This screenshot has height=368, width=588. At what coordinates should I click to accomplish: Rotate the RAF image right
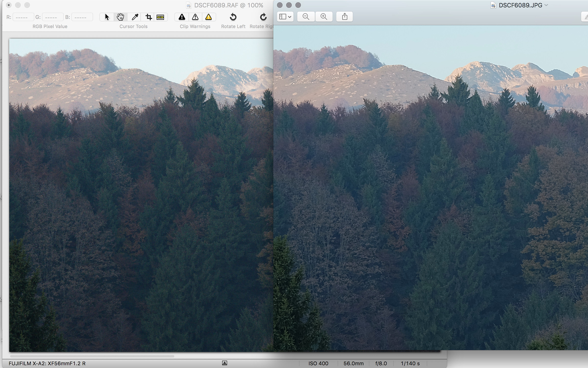point(263,17)
